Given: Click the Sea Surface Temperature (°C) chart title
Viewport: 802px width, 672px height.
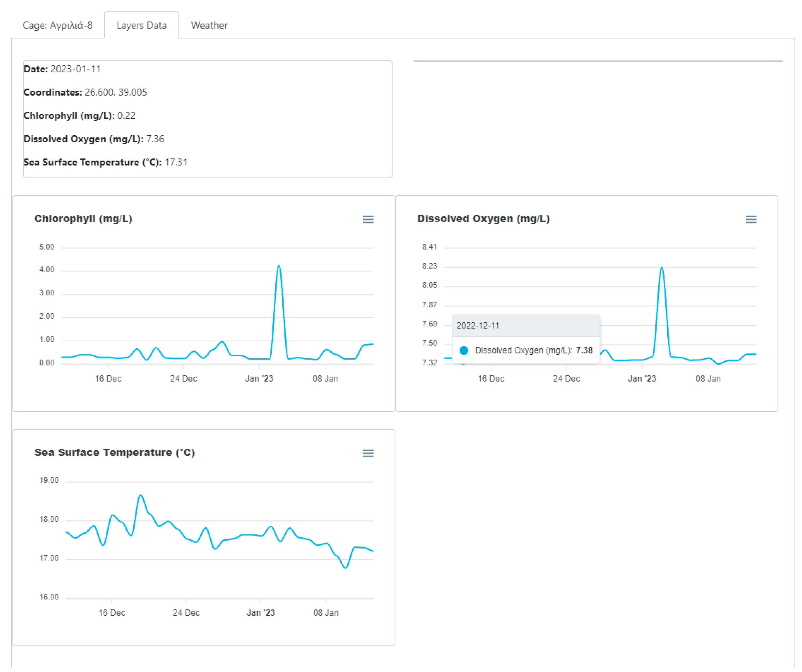Looking at the screenshot, I should coord(114,452).
